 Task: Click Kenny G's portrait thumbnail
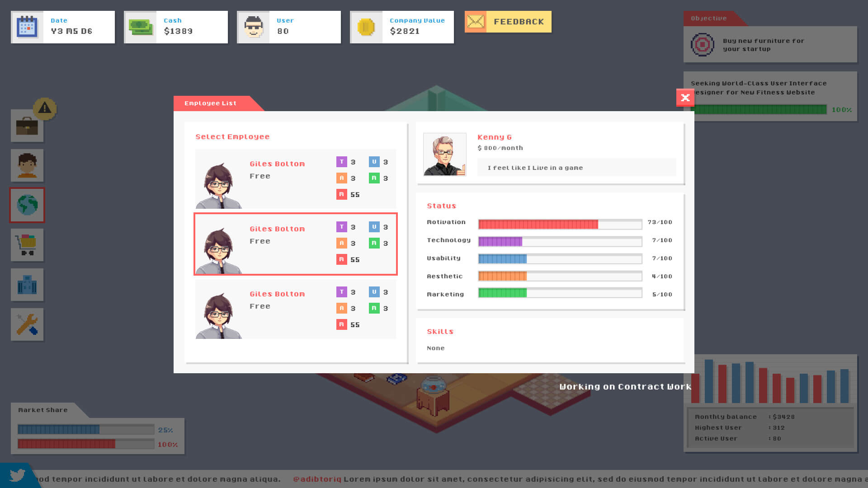click(445, 155)
